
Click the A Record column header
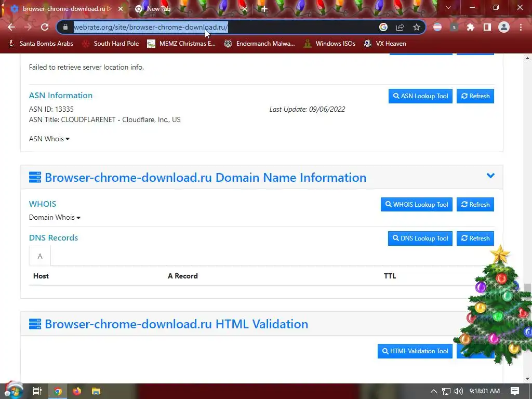click(182, 276)
